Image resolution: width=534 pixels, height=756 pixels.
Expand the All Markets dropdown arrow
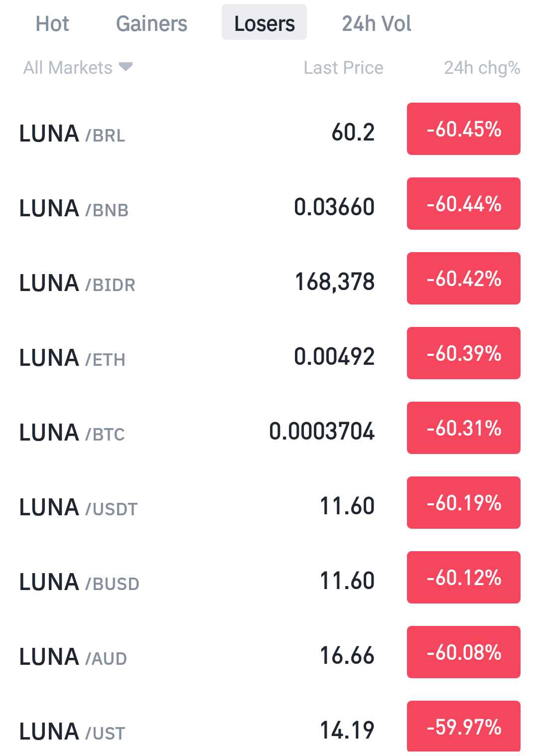pos(126,67)
